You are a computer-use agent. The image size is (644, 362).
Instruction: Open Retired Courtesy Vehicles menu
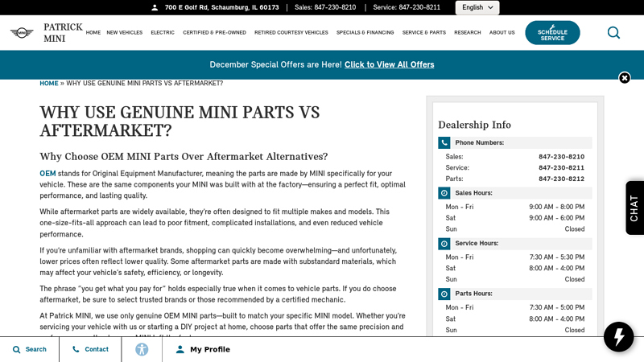(291, 32)
